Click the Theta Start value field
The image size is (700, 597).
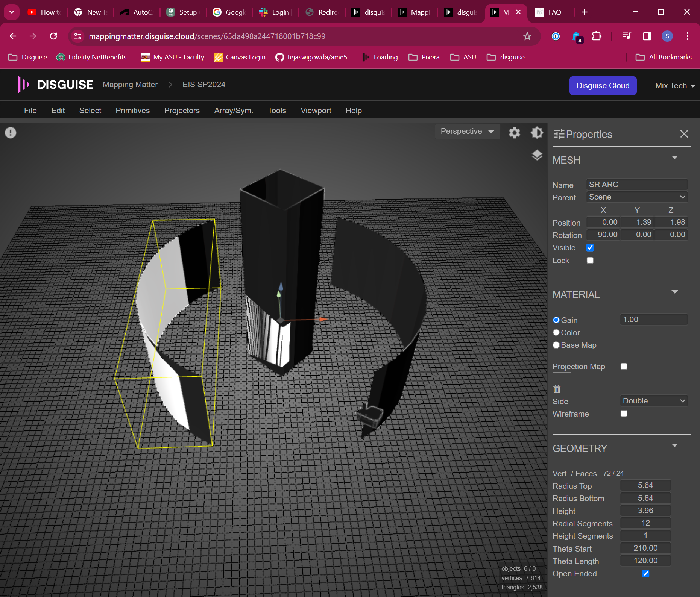click(x=645, y=548)
